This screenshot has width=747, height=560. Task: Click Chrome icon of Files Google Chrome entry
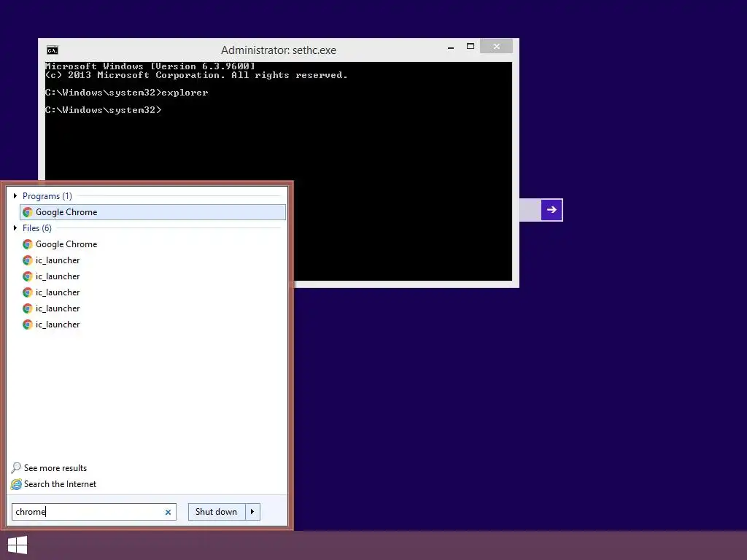[x=28, y=244]
